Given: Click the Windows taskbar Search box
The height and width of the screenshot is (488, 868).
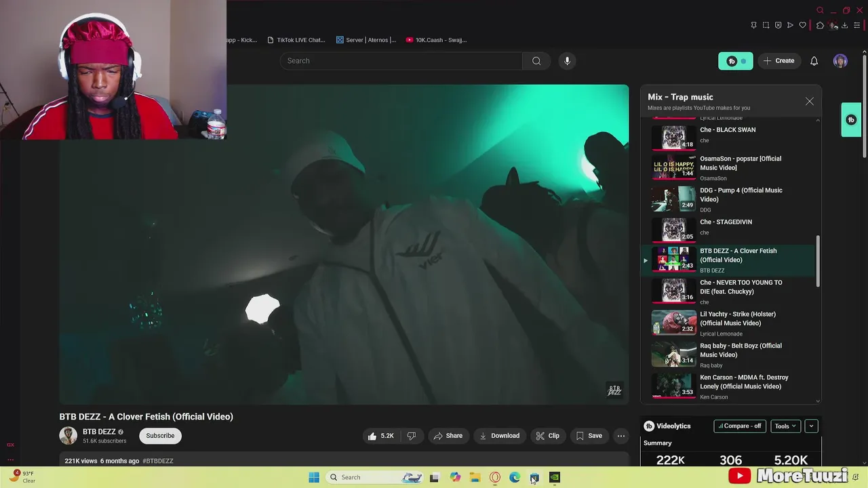Looking at the screenshot, I should [374, 477].
